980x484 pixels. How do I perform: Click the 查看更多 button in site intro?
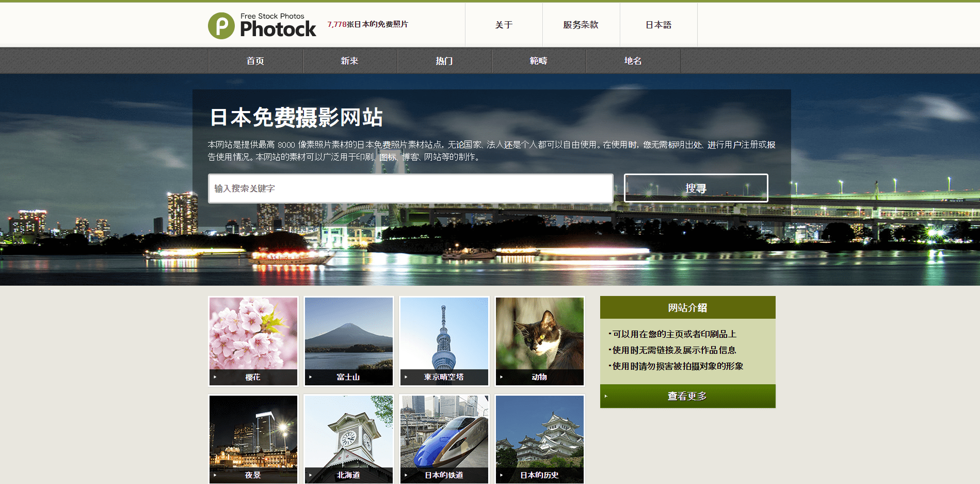688,396
